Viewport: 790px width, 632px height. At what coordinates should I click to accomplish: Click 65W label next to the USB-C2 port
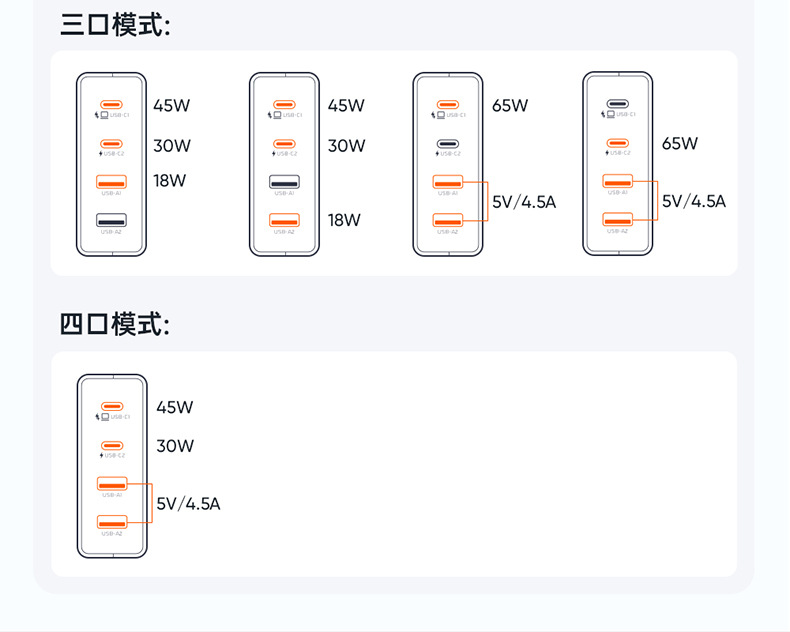[x=680, y=144]
